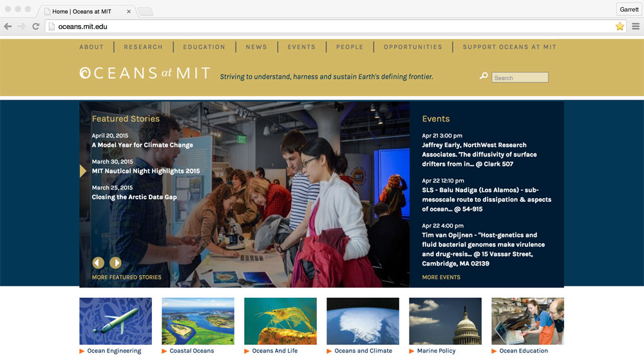The width and height of the screenshot is (644, 363).
Task: Click inside the site Search field
Action: 520,77
